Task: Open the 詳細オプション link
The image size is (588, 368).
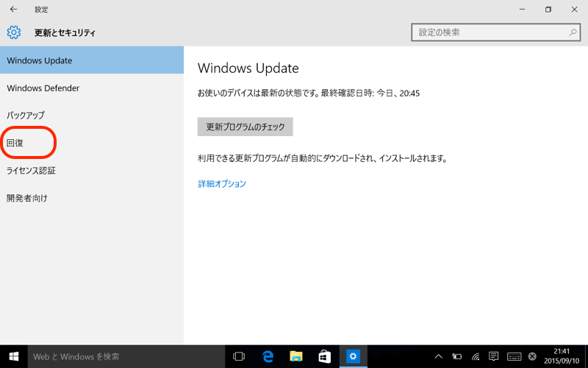Action: pos(222,184)
